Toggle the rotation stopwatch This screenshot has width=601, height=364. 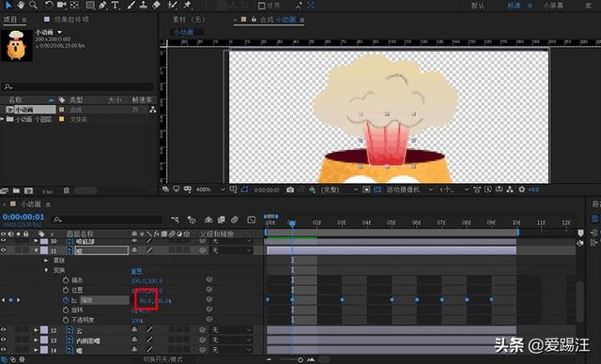click(x=66, y=310)
